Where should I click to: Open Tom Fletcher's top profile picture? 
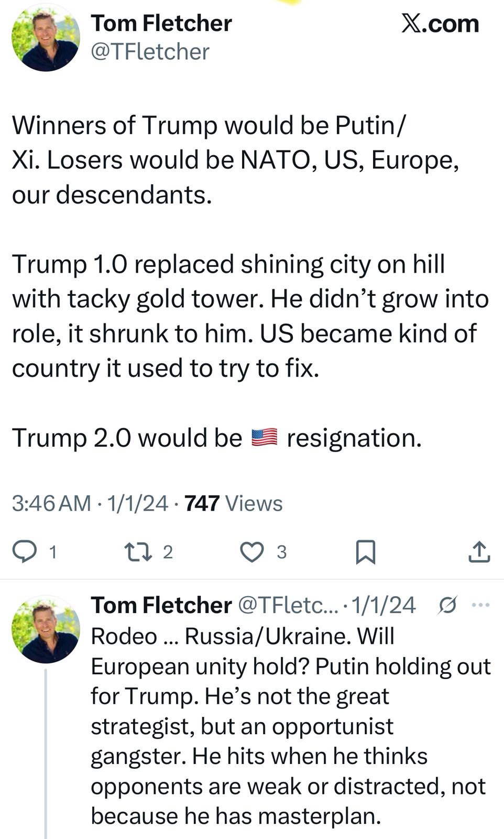point(46,38)
